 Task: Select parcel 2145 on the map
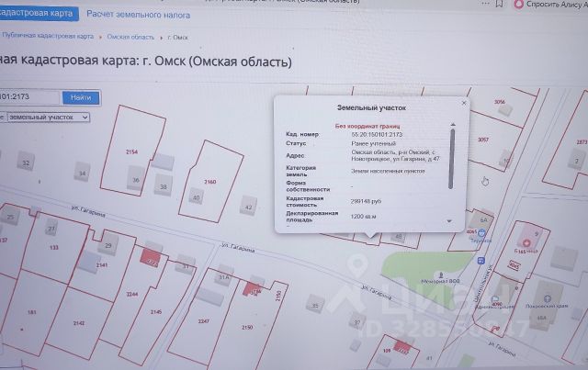pos(156,312)
